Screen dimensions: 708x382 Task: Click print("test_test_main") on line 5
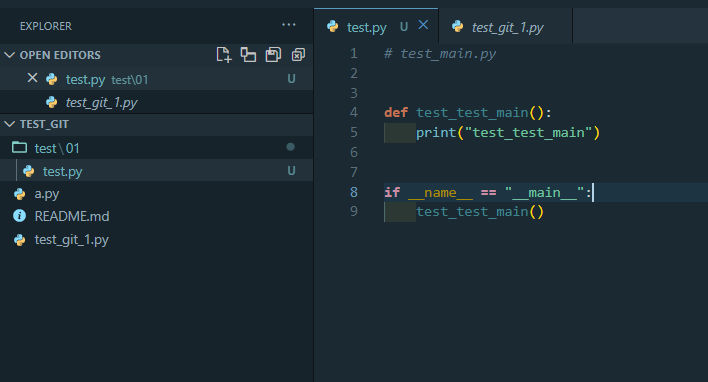[508, 133]
